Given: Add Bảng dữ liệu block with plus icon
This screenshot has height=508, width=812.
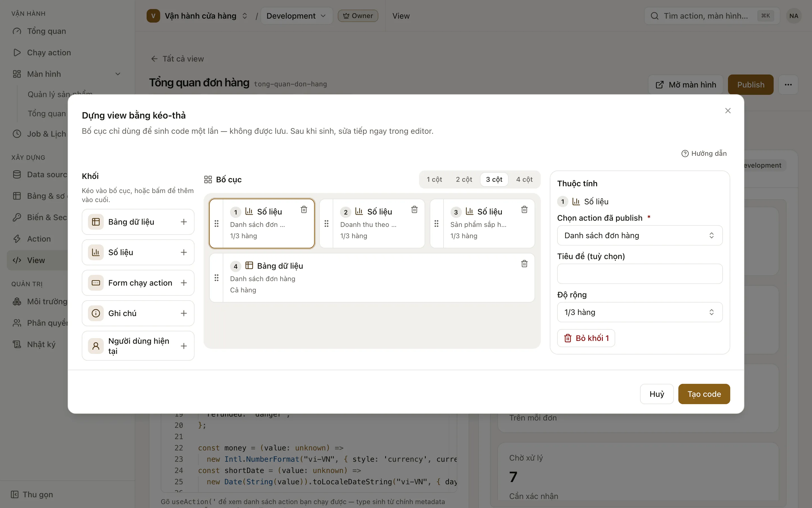Looking at the screenshot, I should click(x=184, y=222).
